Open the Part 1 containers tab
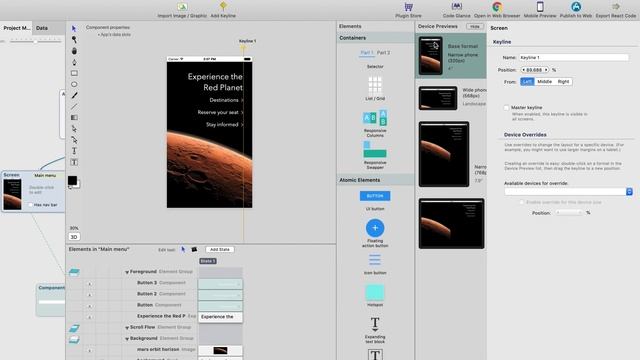The height and width of the screenshot is (360, 640). tap(367, 53)
